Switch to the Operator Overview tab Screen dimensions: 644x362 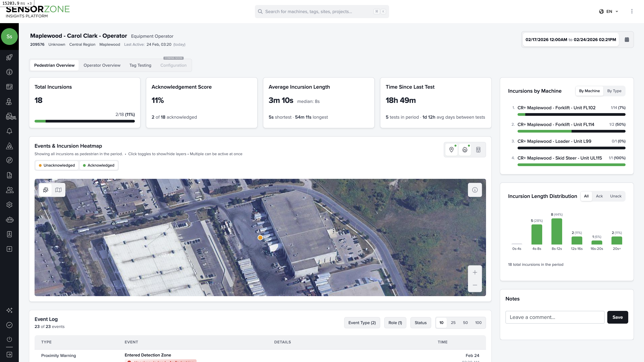point(102,65)
